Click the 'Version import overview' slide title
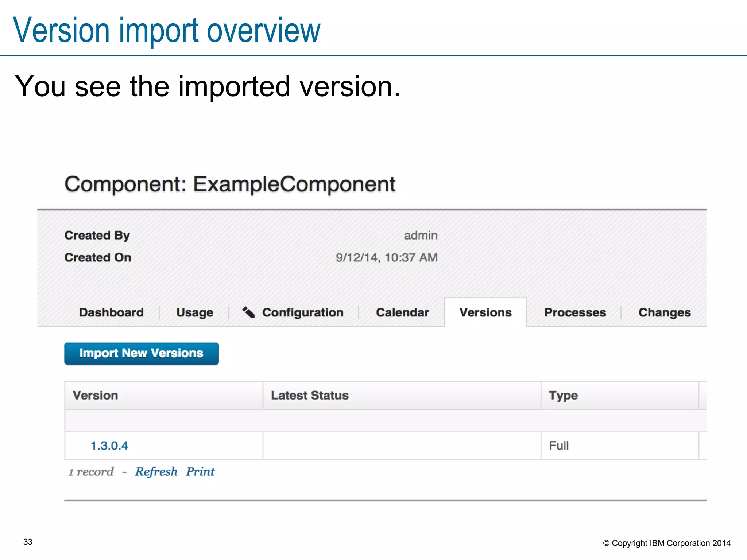The height and width of the screenshot is (560, 747). (x=167, y=31)
